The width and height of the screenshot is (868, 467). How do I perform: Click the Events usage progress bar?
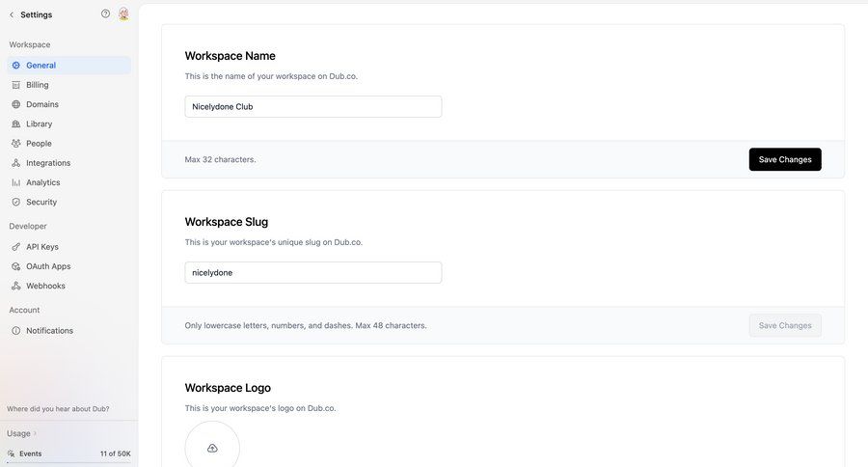tap(69, 462)
